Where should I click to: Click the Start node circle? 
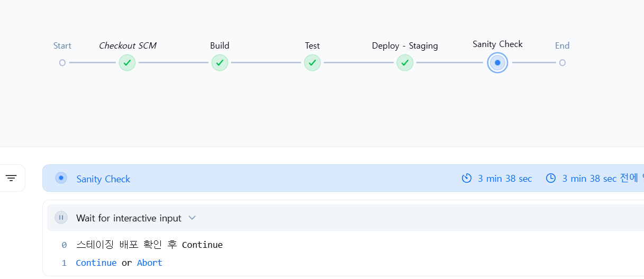click(x=62, y=62)
